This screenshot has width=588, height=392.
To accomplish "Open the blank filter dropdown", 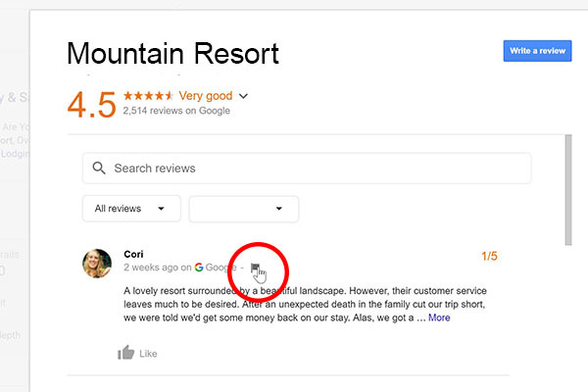I will coord(243,209).
